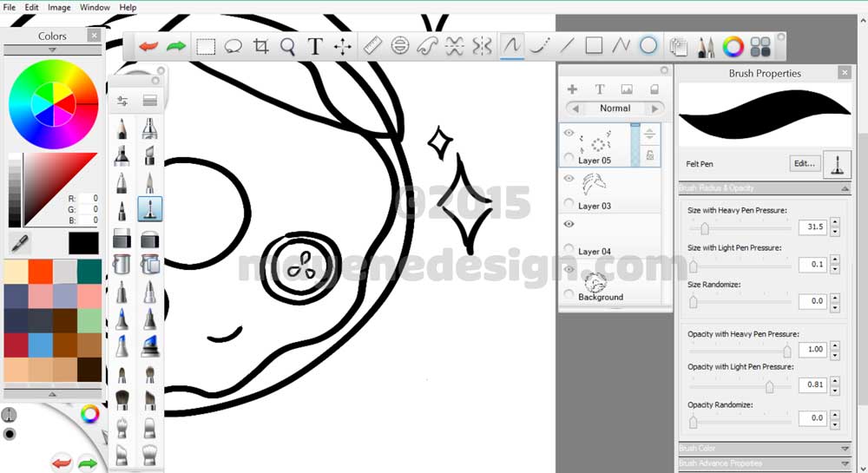
Task: Open the Image menu
Action: pos(59,7)
